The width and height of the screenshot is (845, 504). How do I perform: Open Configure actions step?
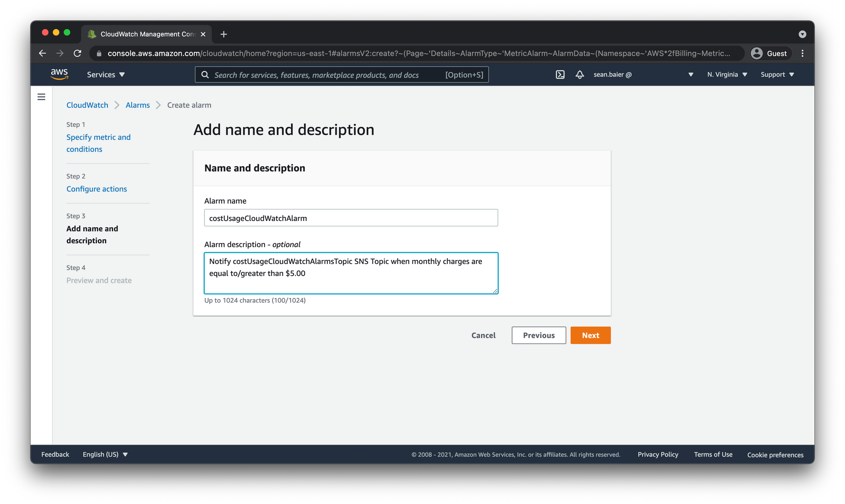[96, 189]
